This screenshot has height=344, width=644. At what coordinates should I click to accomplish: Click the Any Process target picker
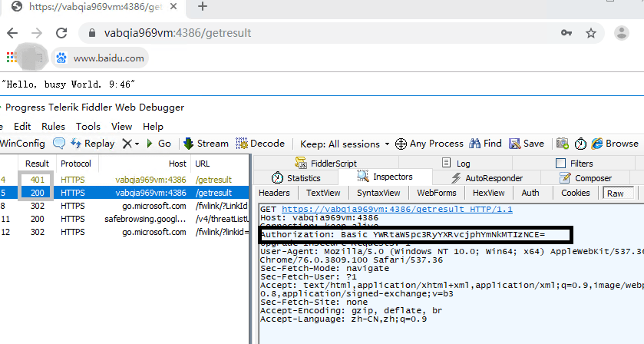[x=429, y=144]
